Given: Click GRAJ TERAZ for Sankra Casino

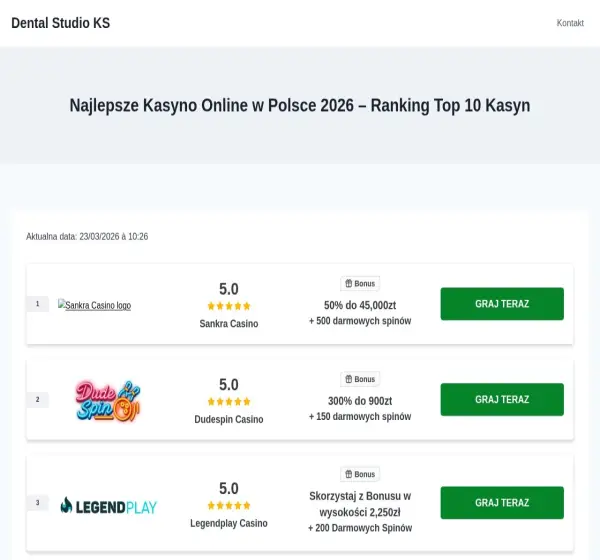Looking at the screenshot, I should pos(502,304).
